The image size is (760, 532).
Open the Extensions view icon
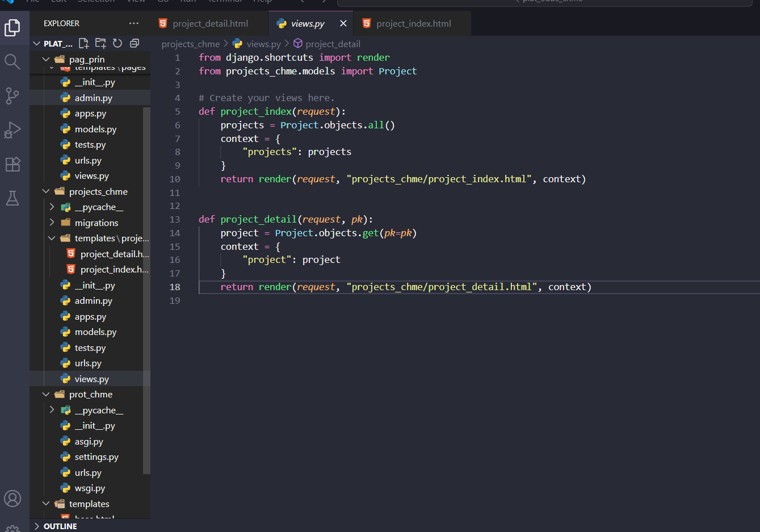(x=12, y=164)
